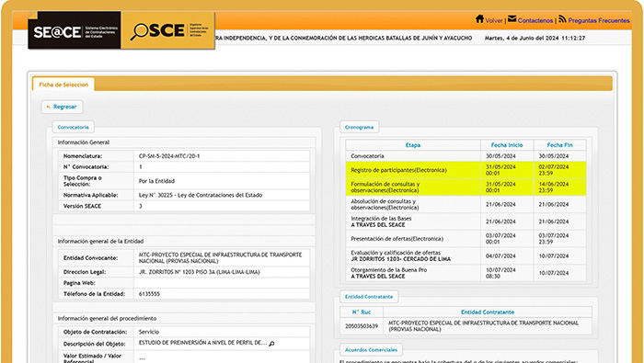Viewport: 644px width, 363px height.
Task: Click 'Integración de las Bases' row
Action: pyautogui.click(x=466, y=221)
